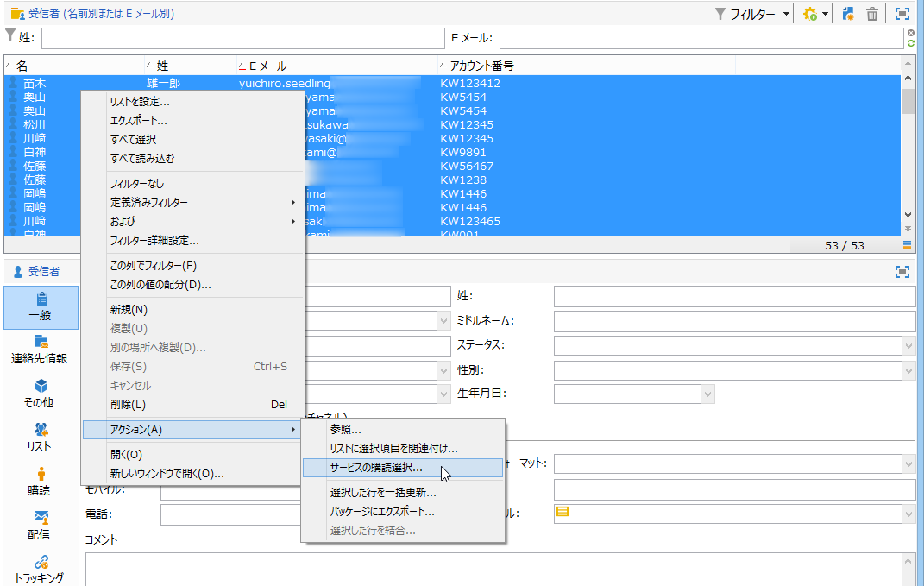This screenshot has height=586, width=924.
Task: Open the 連絡先情報 sidebar tab
Action: pos(40,350)
